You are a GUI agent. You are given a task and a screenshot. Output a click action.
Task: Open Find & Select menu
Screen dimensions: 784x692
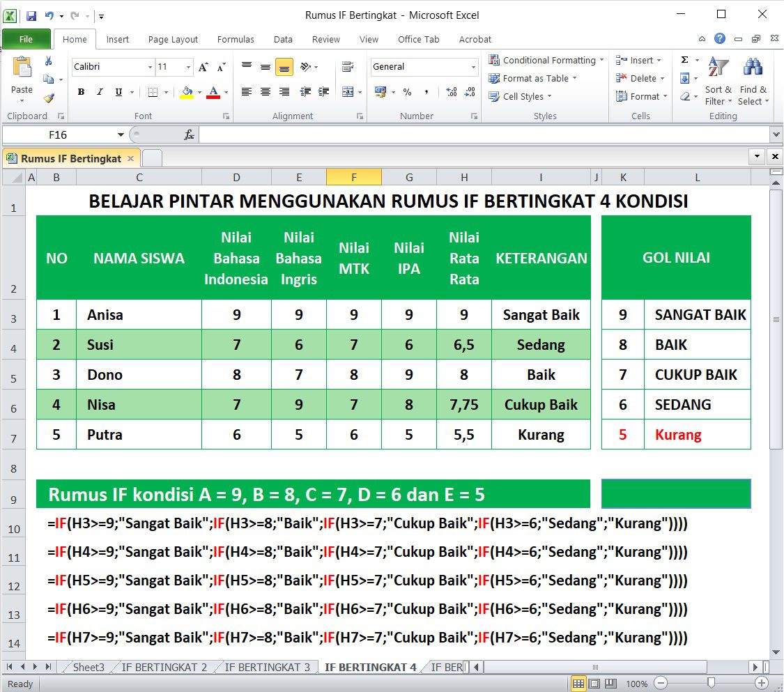pyautogui.click(x=753, y=81)
